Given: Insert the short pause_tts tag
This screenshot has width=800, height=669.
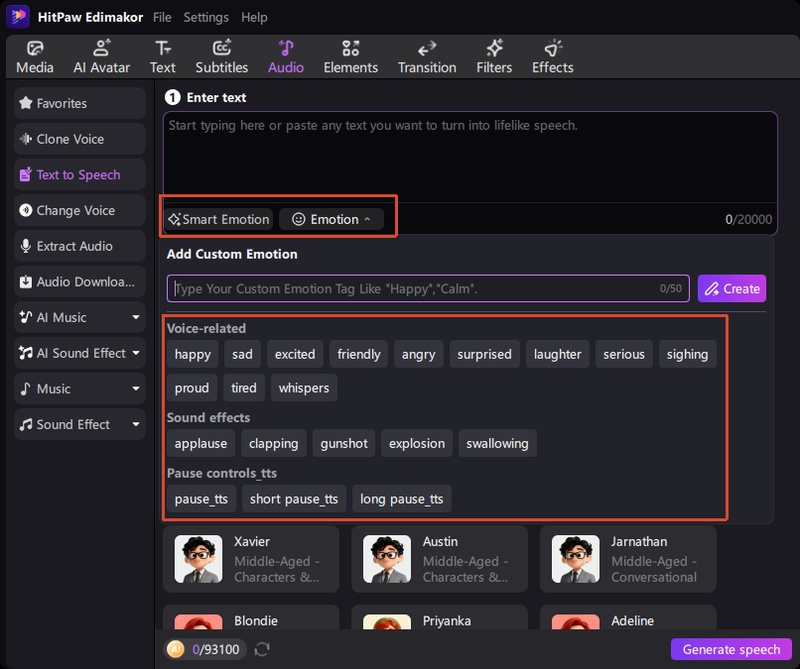Looking at the screenshot, I should tap(294, 499).
